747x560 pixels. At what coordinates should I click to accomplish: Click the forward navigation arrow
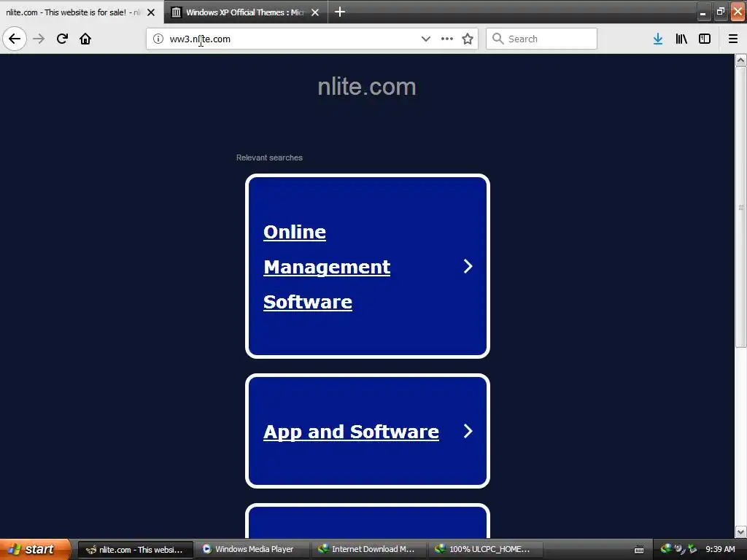[39, 39]
